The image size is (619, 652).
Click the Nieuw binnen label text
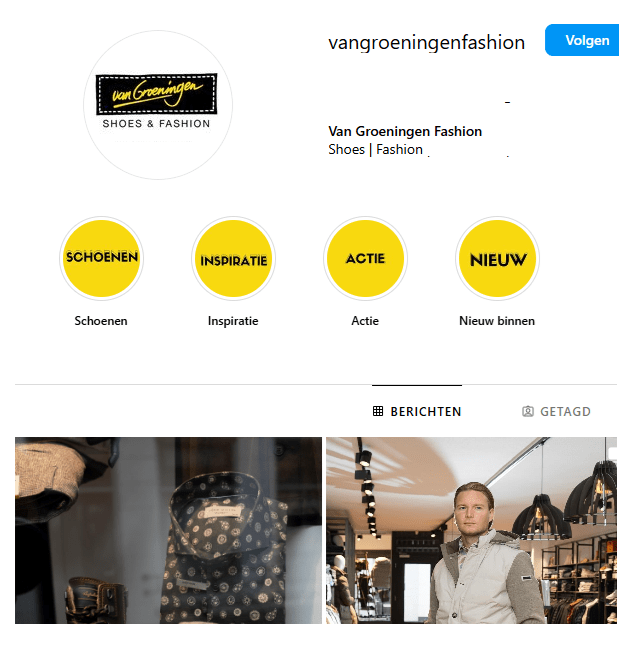[x=497, y=321]
